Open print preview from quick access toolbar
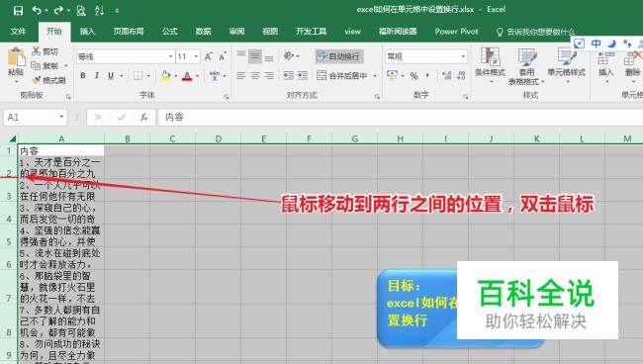Image resolution: width=643 pixels, height=364 pixels. [x=81, y=10]
